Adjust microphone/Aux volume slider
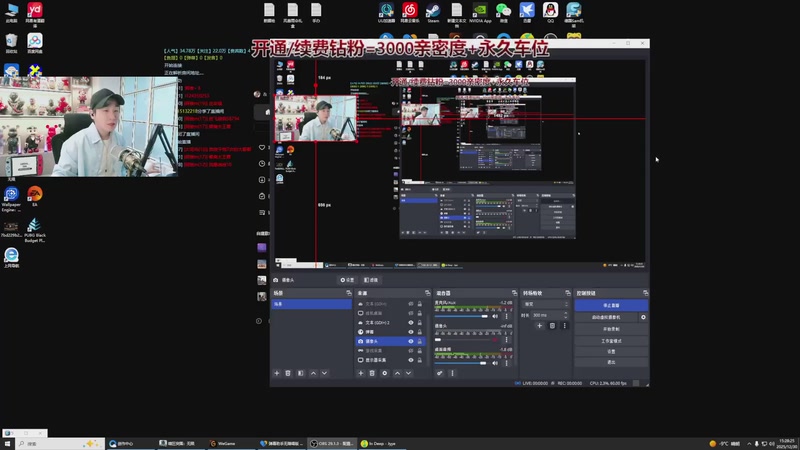 coord(461,316)
